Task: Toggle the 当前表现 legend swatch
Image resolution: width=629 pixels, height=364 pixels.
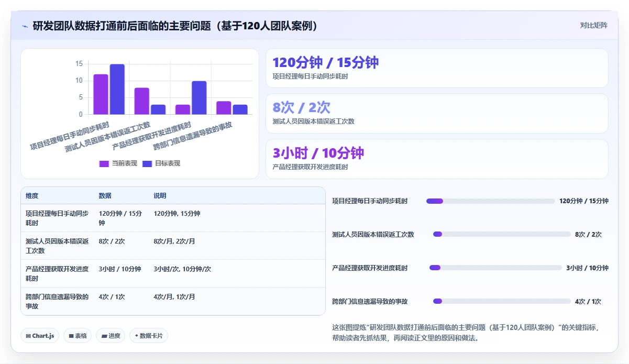Action: (104, 164)
